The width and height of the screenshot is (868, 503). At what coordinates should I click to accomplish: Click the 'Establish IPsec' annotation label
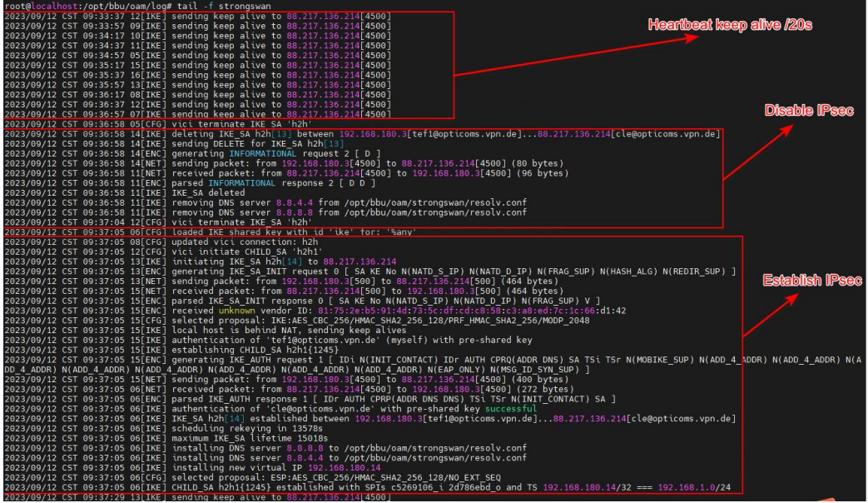click(x=812, y=281)
